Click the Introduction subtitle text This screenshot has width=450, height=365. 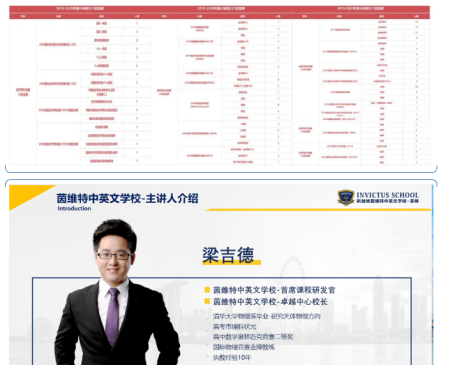74,208
